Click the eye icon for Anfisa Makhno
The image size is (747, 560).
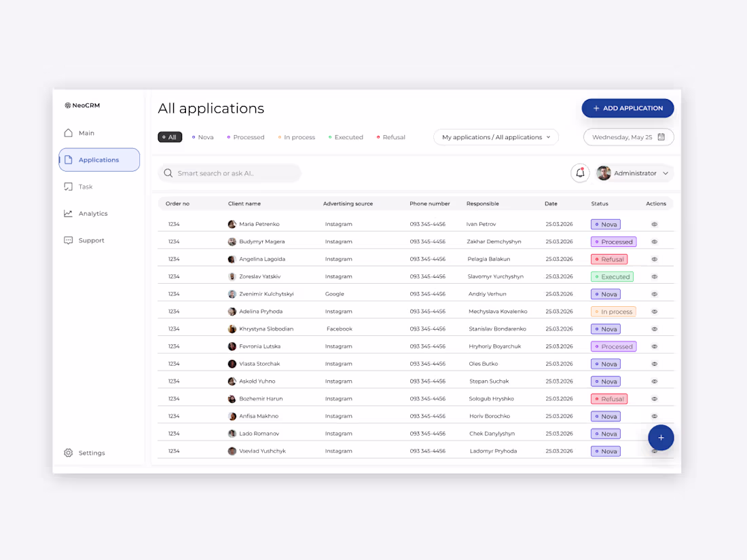coord(654,415)
